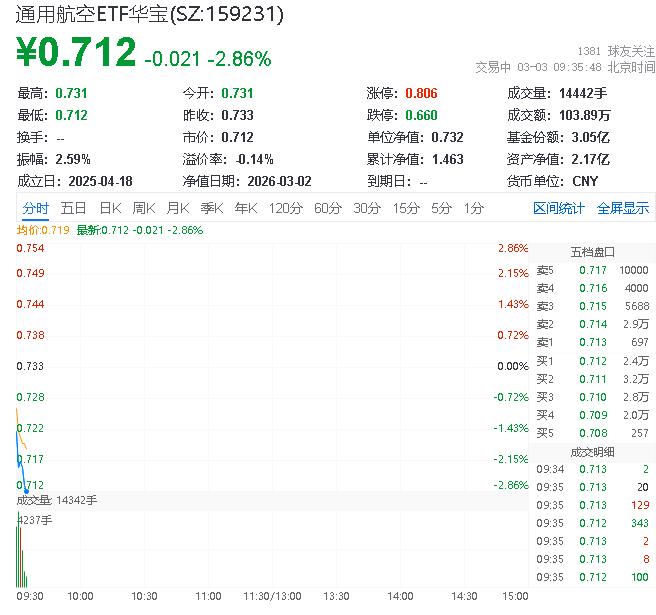The height and width of the screenshot is (615, 656).
Task: Open the 年K chart tab
Action: [x=245, y=208]
